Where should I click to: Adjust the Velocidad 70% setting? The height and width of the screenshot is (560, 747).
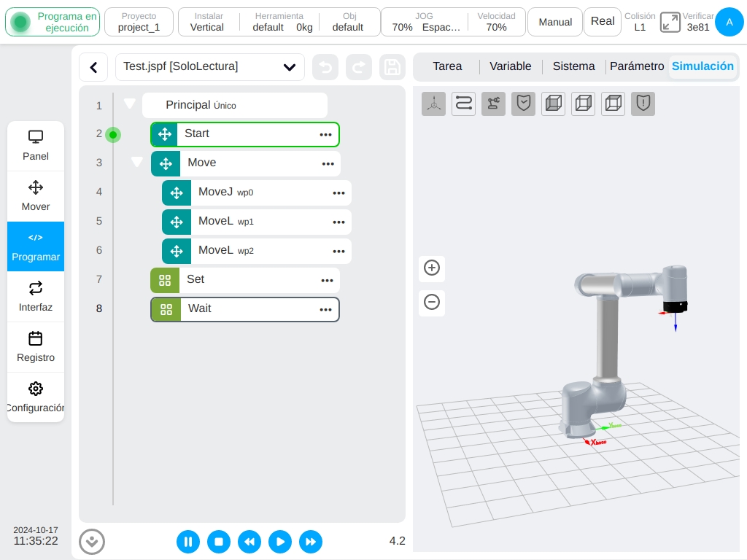(496, 22)
